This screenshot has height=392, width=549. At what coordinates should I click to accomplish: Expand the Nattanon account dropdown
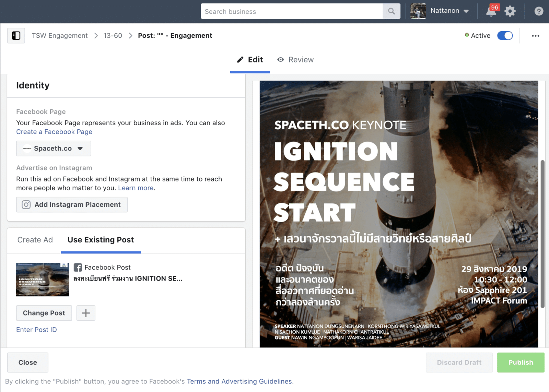click(x=466, y=11)
